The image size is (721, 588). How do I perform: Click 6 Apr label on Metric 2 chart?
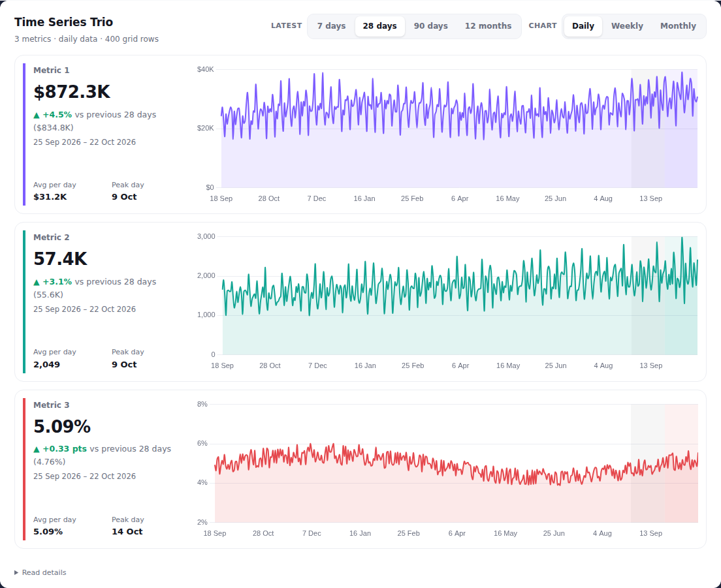click(460, 365)
